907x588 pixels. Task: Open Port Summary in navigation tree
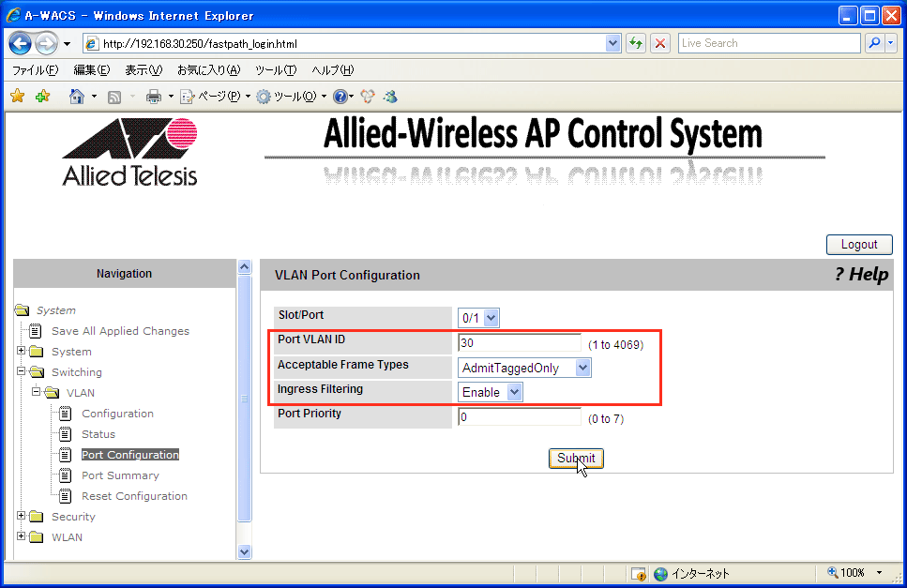click(120, 475)
